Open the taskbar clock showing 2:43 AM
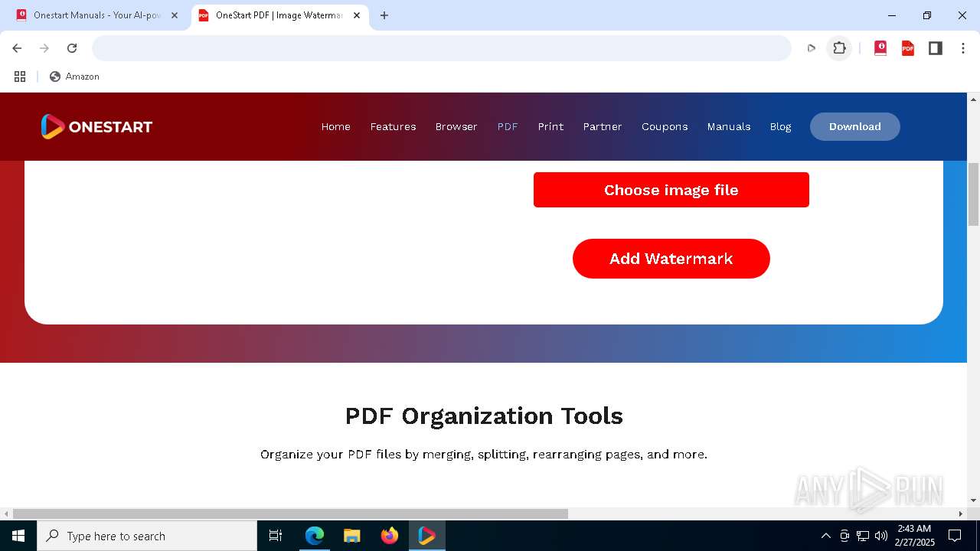 [915, 536]
